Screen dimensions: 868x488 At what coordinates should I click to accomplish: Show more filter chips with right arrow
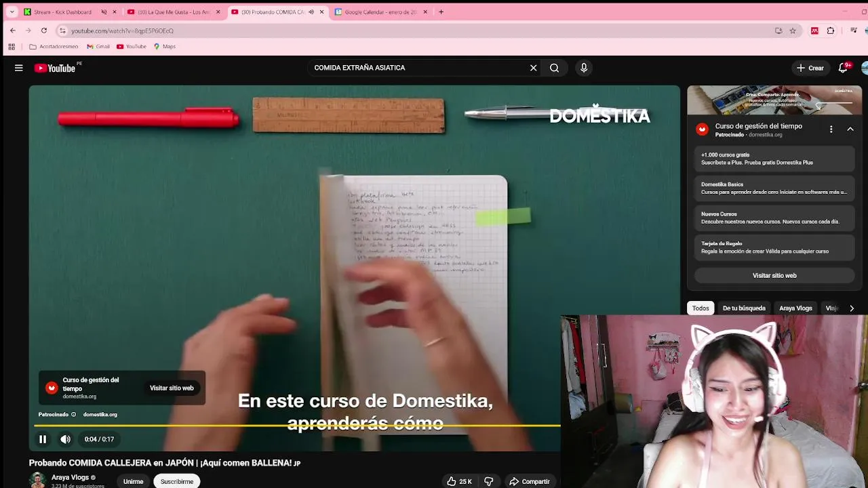852,308
